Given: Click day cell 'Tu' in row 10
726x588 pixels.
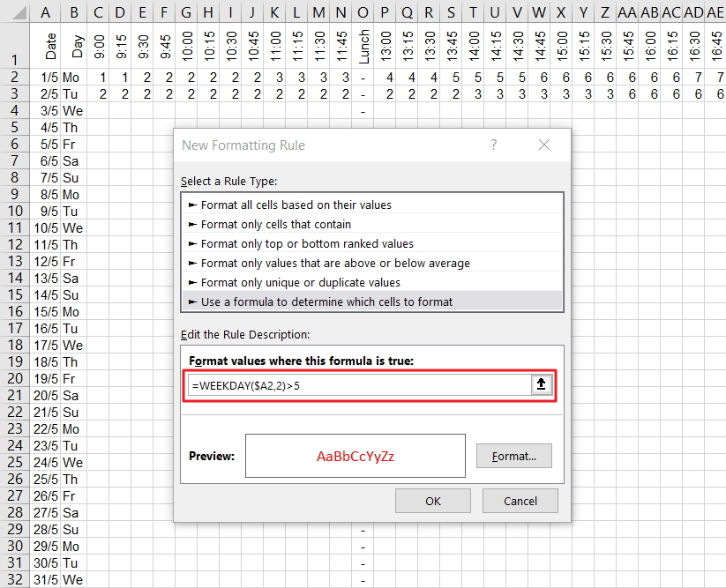Looking at the screenshot, I should pyautogui.click(x=73, y=211).
